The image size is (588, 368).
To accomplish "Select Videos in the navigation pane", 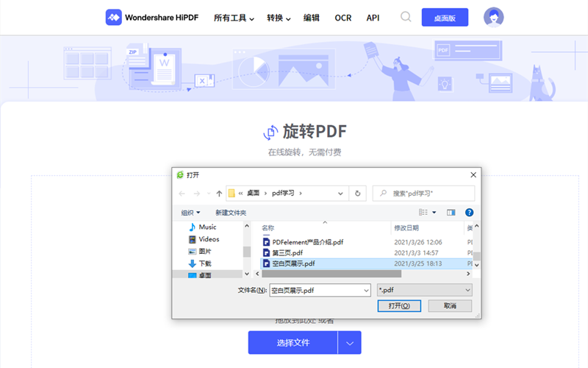I will pyautogui.click(x=209, y=239).
